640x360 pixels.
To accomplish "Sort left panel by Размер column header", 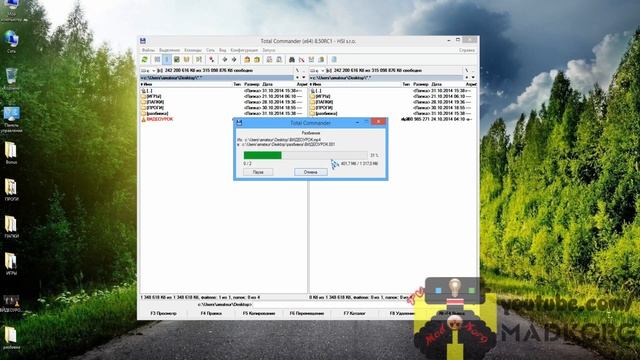I will [x=252, y=84].
